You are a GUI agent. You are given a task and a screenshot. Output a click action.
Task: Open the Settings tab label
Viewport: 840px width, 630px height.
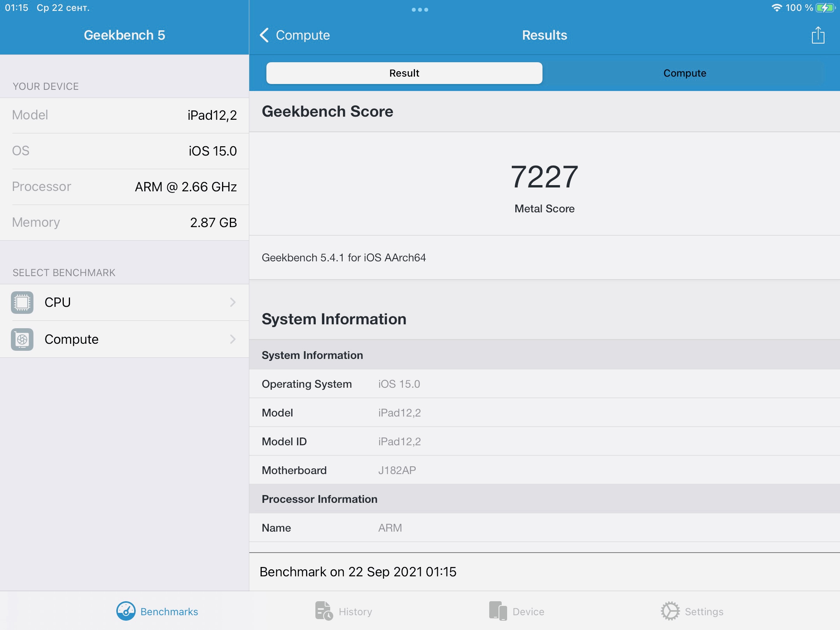coord(704,612)
